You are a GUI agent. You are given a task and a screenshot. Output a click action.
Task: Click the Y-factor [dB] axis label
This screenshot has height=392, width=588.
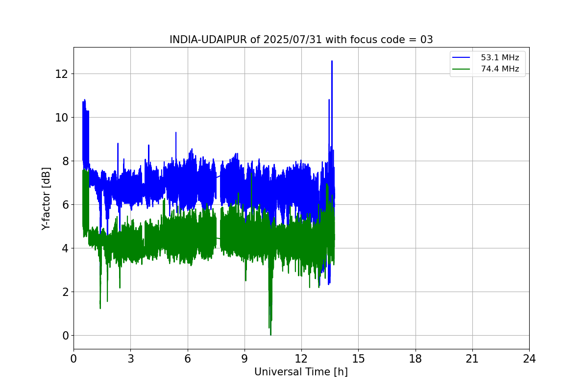pyautogui.click(x=46, y=198)
